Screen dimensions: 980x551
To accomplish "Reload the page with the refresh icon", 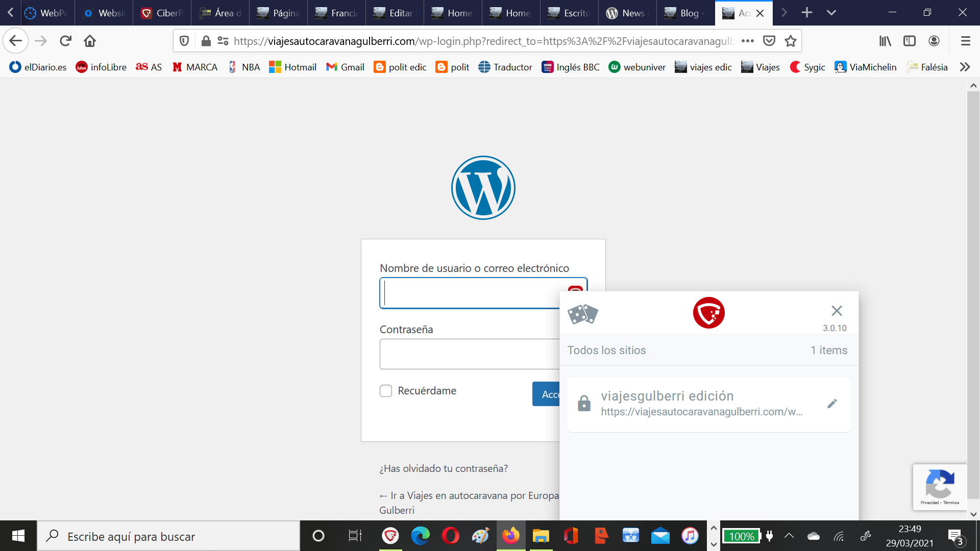I will click(x=65, y=41).
